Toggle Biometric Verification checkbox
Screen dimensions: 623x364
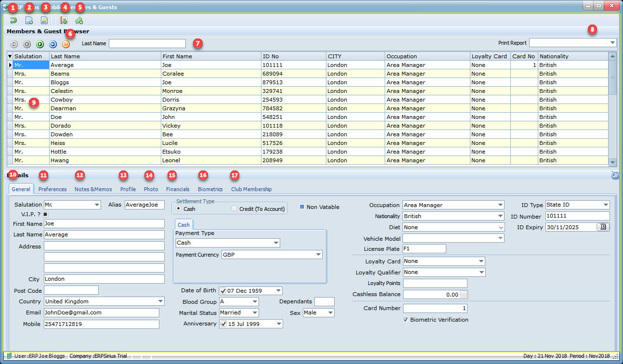tap(406, 320)
